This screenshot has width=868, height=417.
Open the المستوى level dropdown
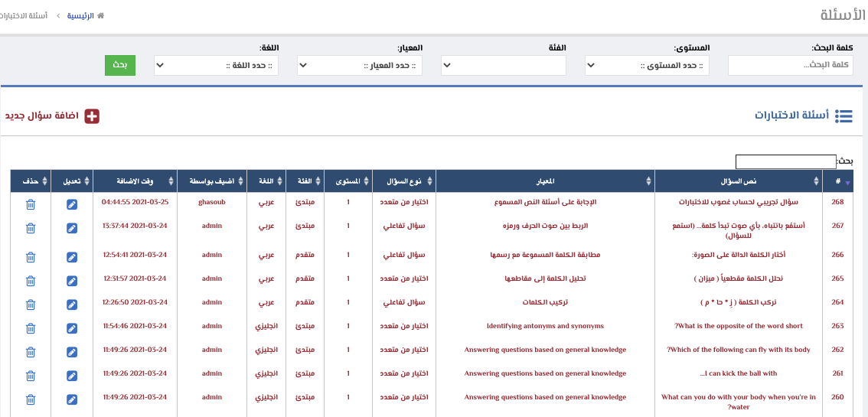(x=647, y=65)
